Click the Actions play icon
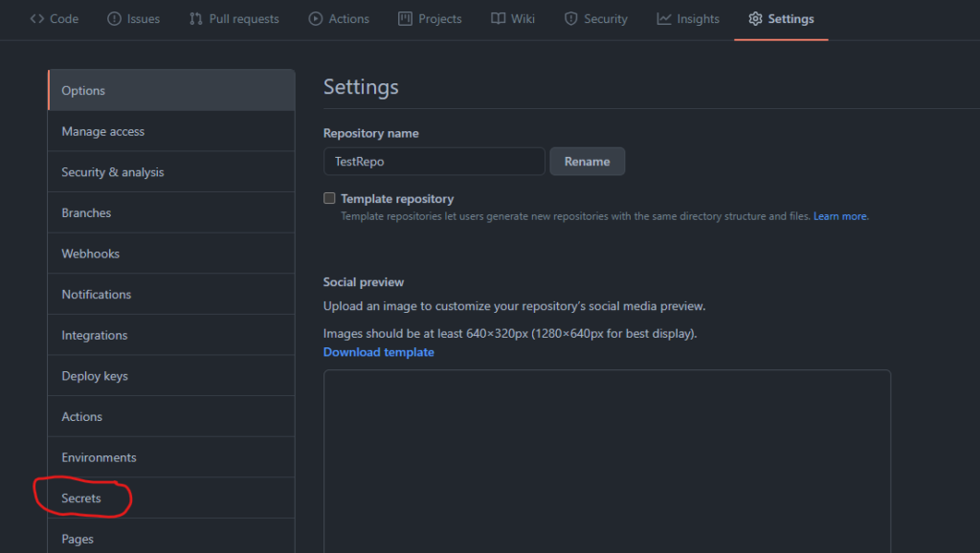The image size is (980, 553). tap(316, 19)
